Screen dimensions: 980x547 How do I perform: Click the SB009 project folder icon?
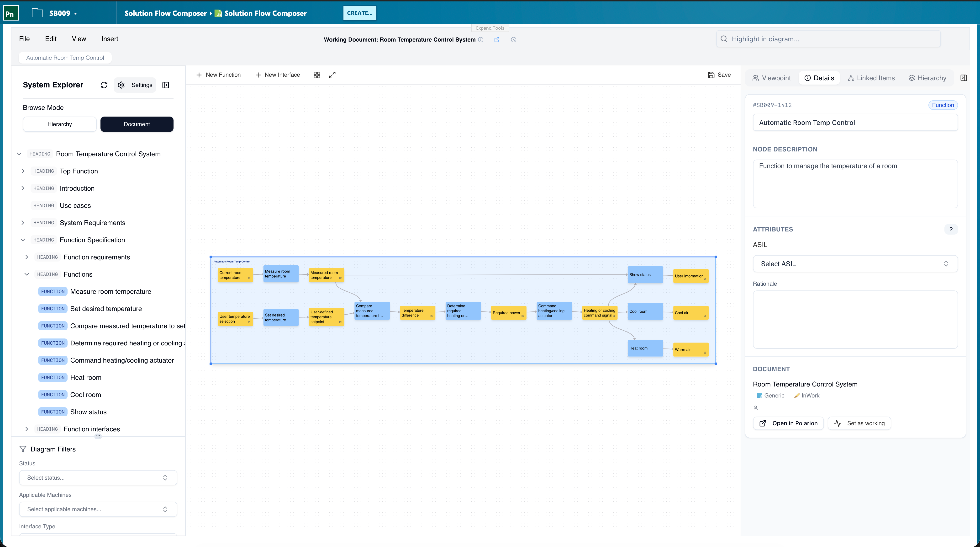[37, 13]
